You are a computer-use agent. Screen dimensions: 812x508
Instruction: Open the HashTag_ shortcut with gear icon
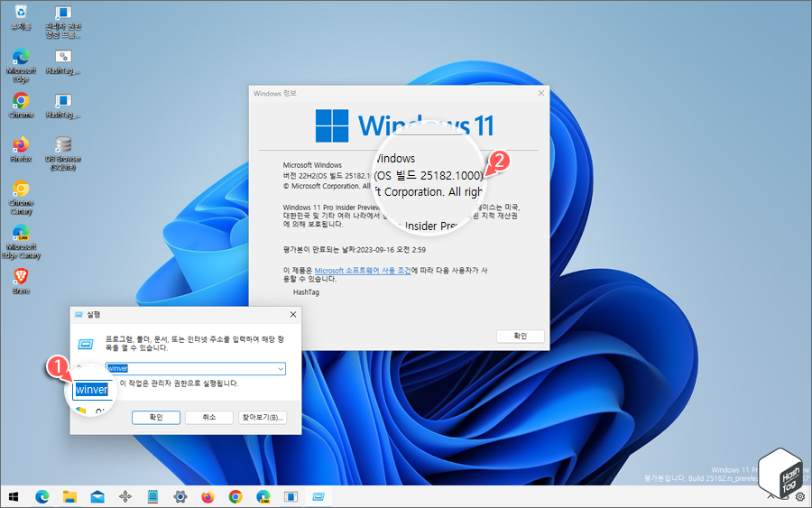63,62
